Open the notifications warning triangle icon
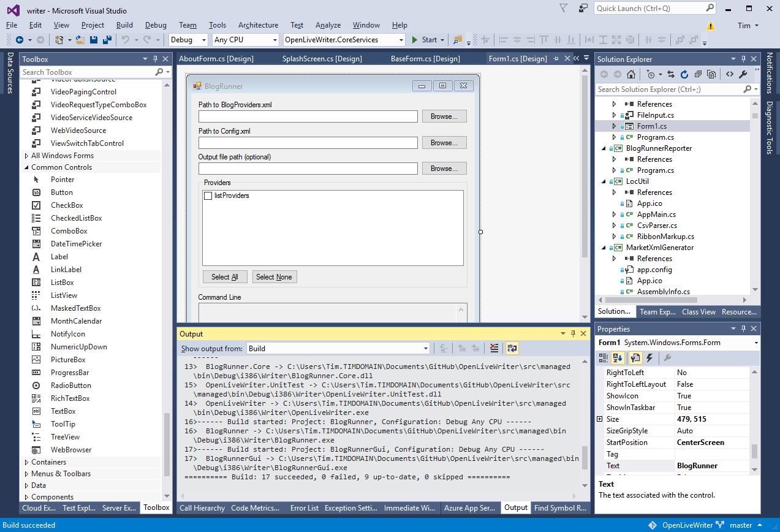Viewport: 780px width, 532px height. click(x=710, y=26)
